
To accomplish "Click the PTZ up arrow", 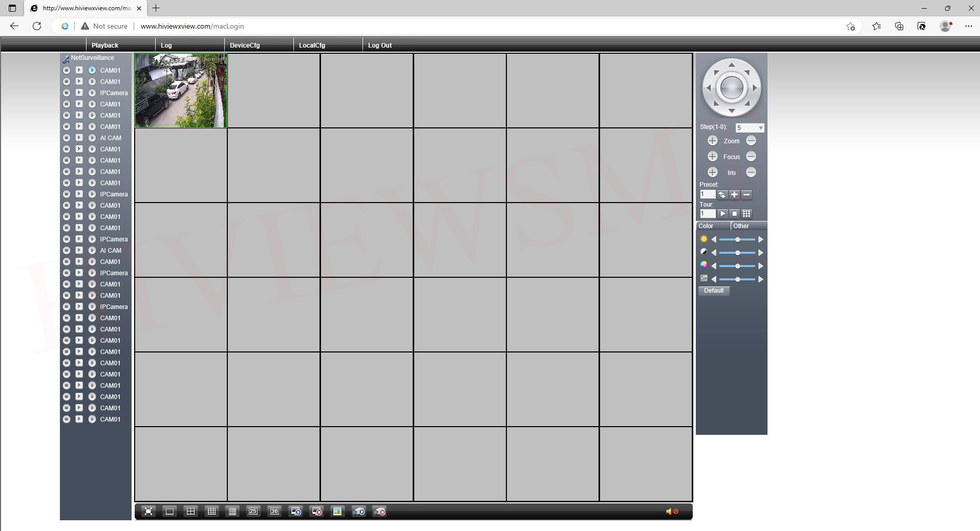I will [731, 65].
